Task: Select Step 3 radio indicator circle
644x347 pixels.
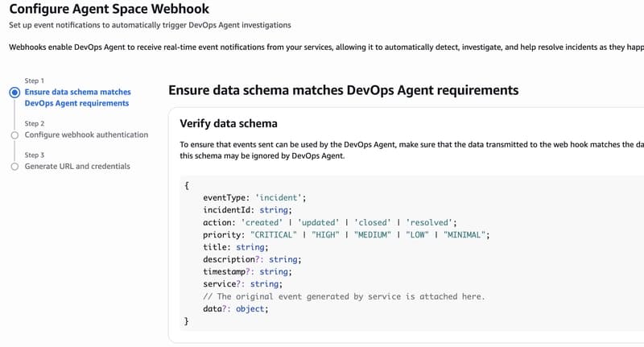Action: coord(14,167)
